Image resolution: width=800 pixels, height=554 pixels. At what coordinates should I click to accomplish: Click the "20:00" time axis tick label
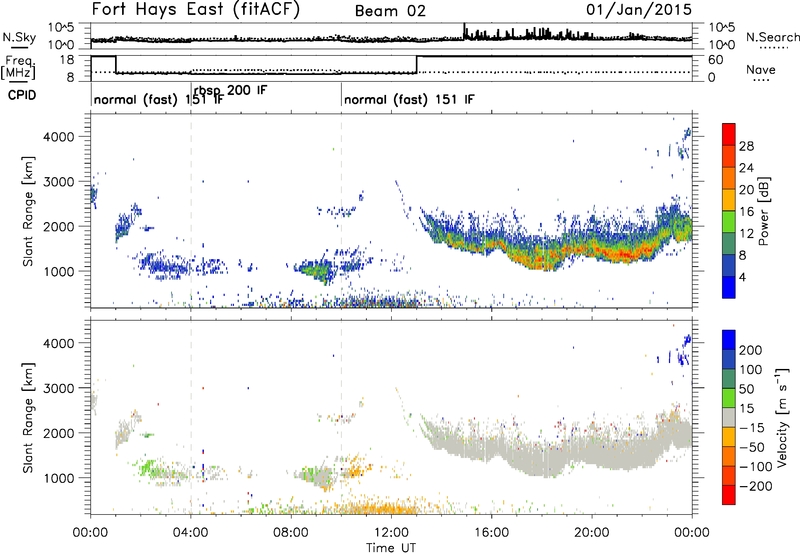(592, 533)
